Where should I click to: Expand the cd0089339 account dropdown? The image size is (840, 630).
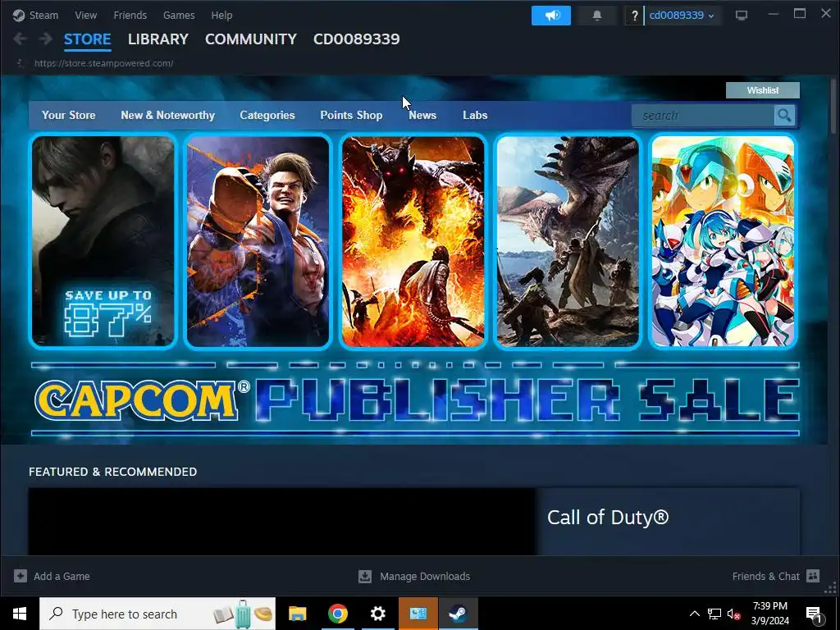(682, 16)
